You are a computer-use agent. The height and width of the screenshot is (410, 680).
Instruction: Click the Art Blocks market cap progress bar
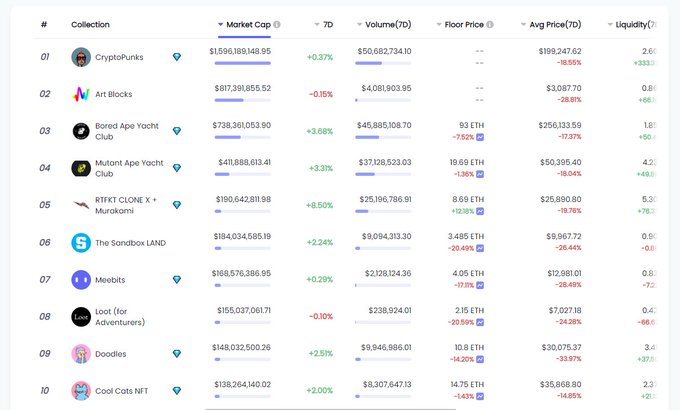pos(242,100)
